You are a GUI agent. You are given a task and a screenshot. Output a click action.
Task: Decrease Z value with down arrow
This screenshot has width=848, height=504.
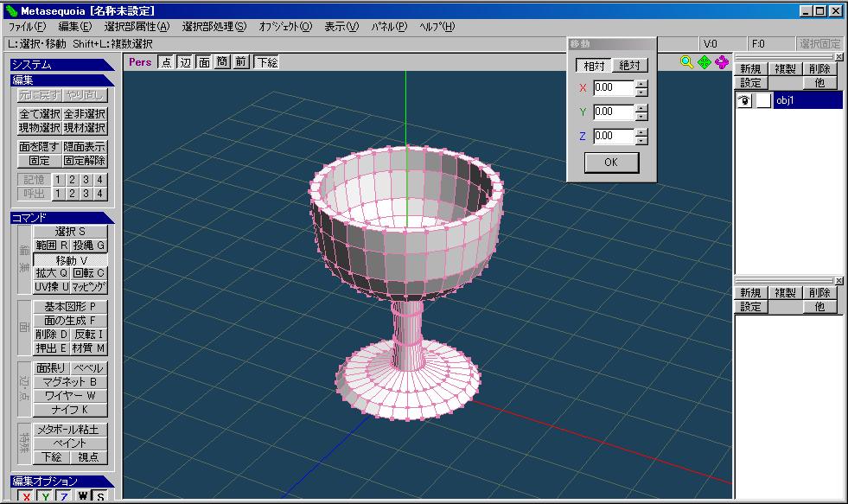(x=641, y=141)
